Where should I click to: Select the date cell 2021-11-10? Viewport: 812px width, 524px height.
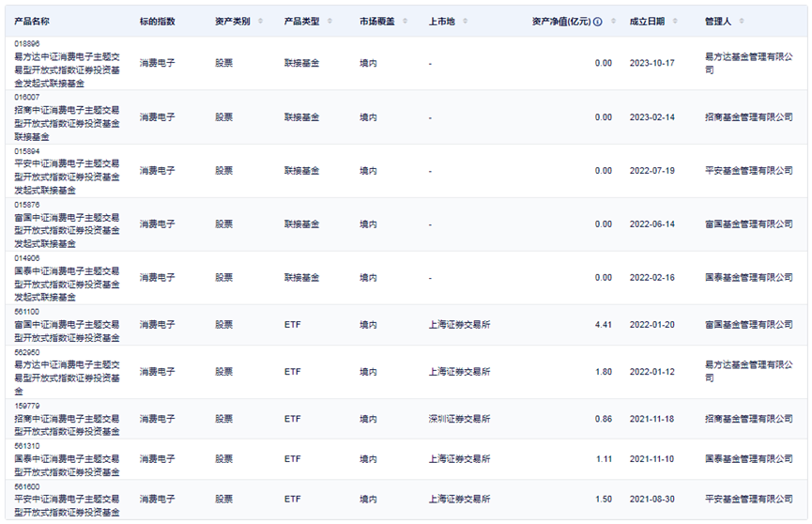coord(652,458)
